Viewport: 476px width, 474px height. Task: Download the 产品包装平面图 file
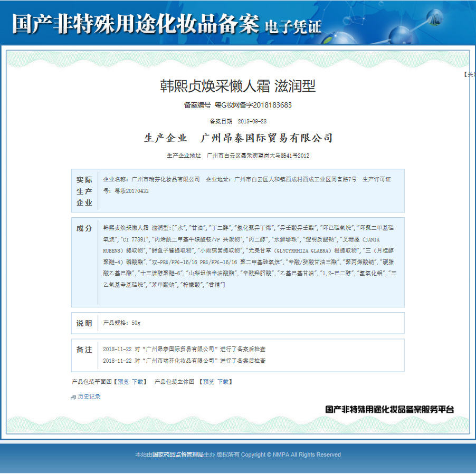pos(138,382)
